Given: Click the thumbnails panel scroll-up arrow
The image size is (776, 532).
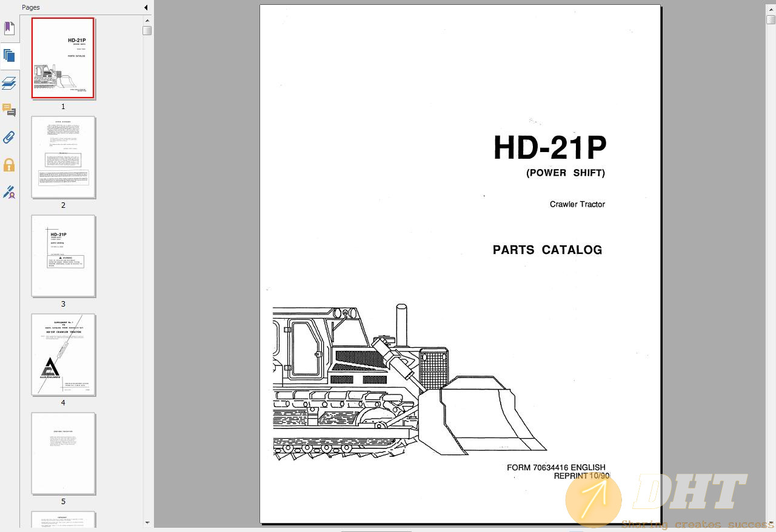Looking at the screenshot, I should pos(147,20).
